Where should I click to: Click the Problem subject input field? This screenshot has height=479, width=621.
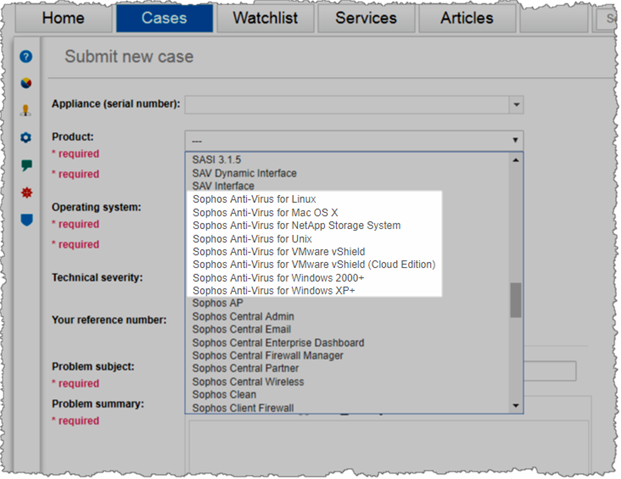pos(550,371)
